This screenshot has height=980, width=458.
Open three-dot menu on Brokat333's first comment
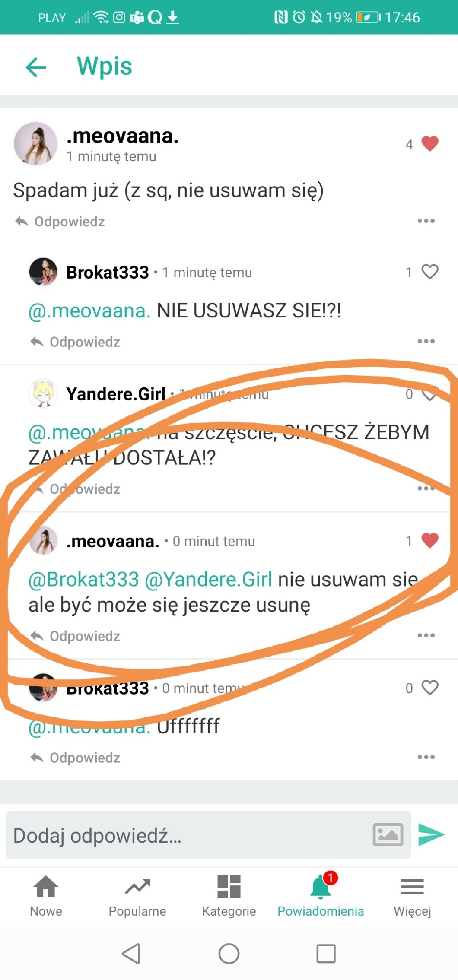(x=426, y=342)
